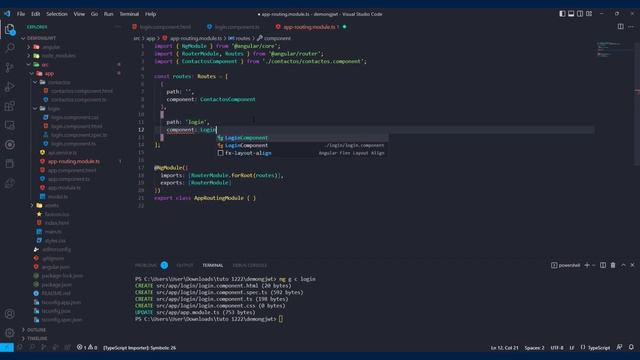Expand the .angular folder
The image size is (640, 360).
coord(51,47)
